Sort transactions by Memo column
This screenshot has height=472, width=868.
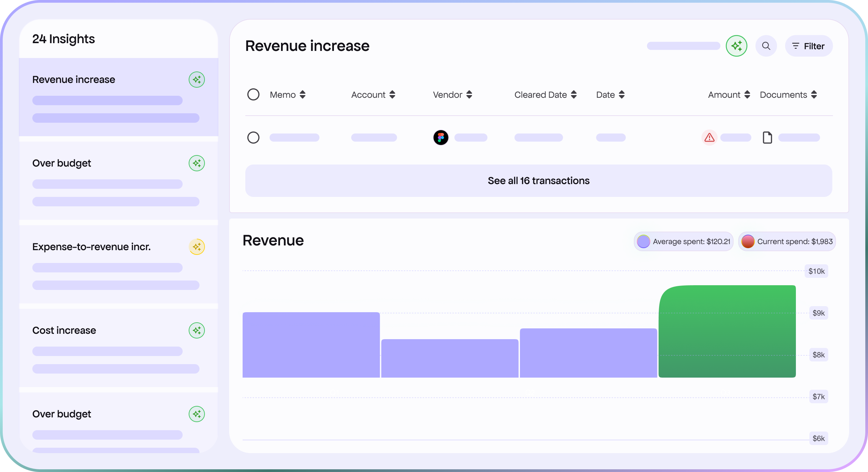point(302,95)
